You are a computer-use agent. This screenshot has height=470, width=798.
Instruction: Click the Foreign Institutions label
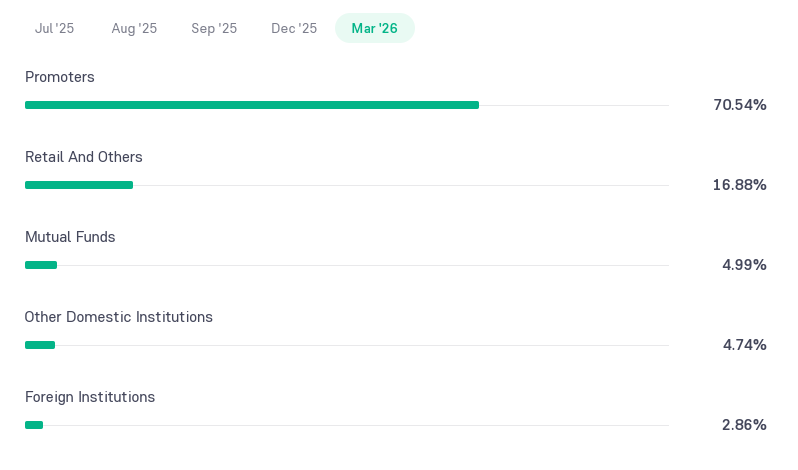(x=90, y=397)
